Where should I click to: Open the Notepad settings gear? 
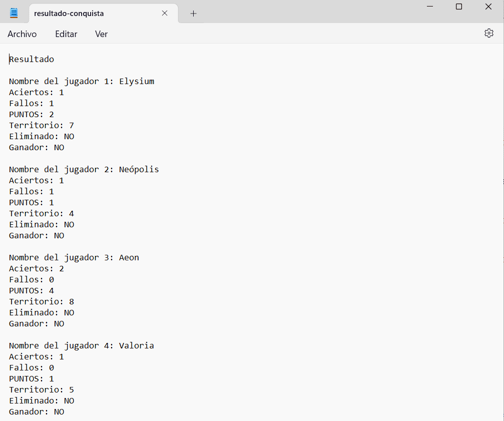click(488, 33)
